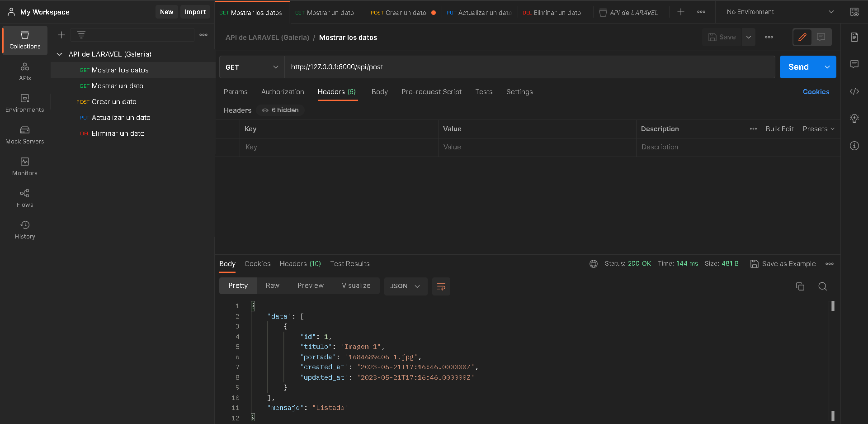The height and width of the screenshot is (424, 868).
Task: Open the APIs sidebar panel
Action: [x=25, y=72]
